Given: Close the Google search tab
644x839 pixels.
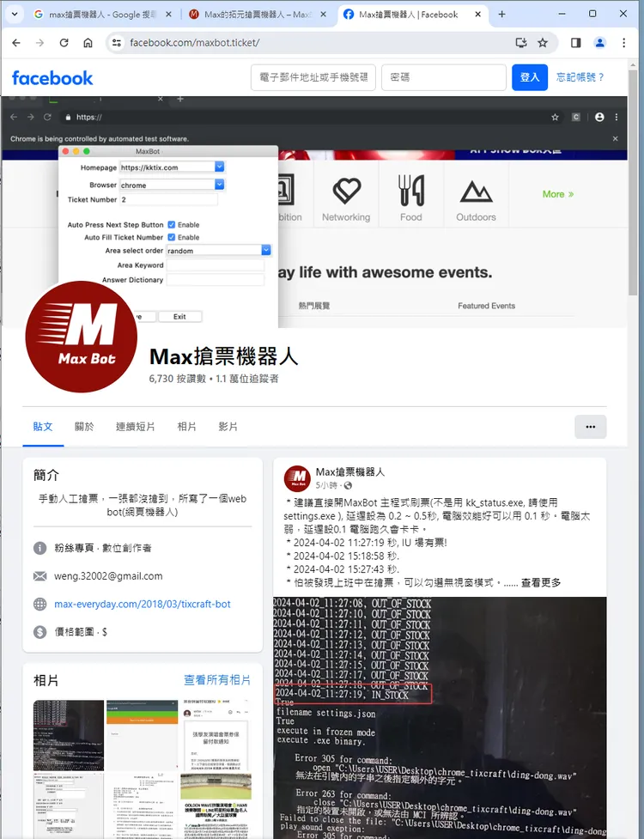Looking at the screenshot, I should point(168,15).
